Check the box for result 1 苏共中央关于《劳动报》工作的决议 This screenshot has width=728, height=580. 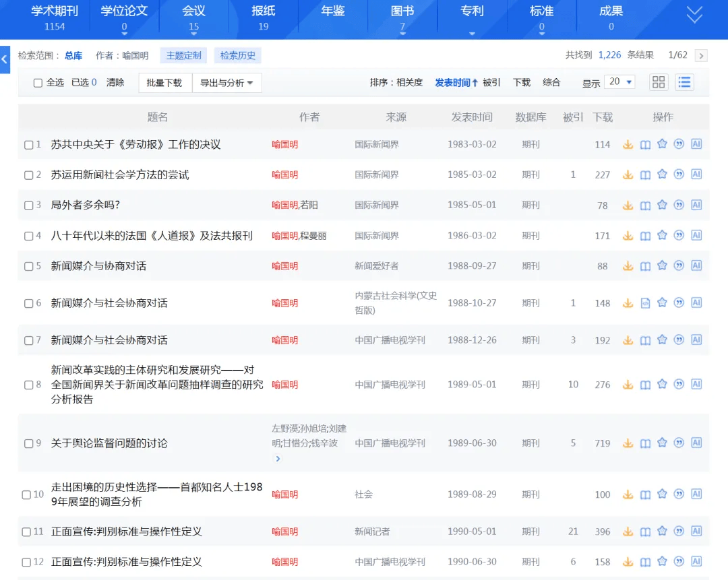[29, 145]
